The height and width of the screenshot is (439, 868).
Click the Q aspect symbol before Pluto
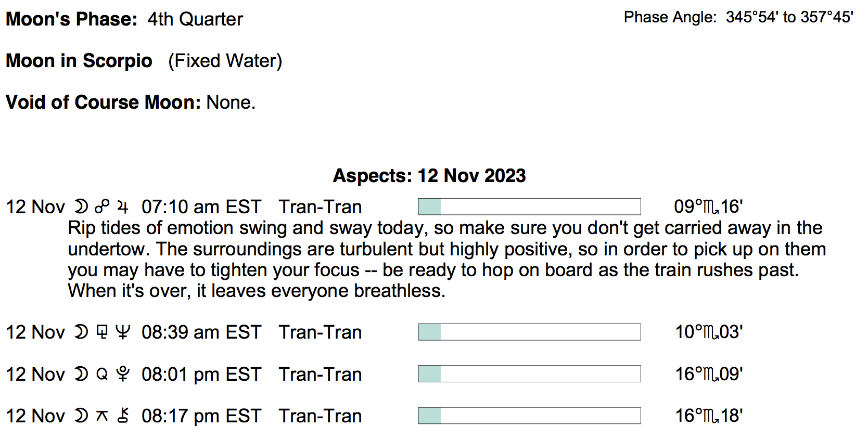tap(102, 374)
